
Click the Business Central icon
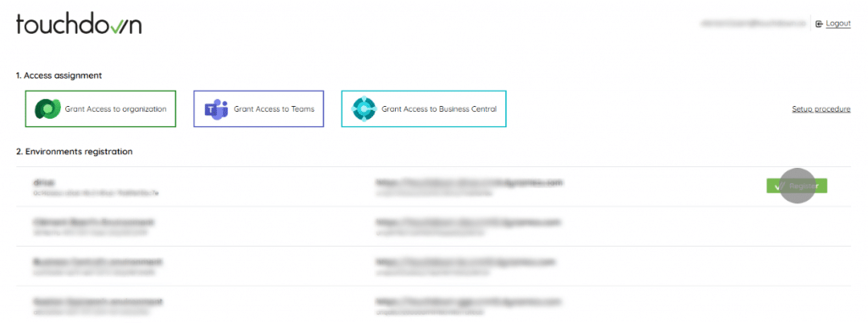coord(364,109)
